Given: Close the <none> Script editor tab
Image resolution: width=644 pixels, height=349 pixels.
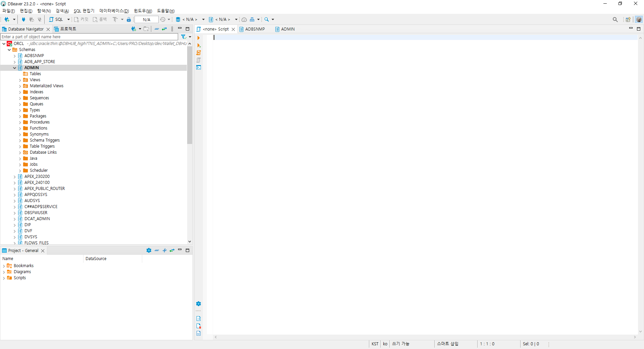Looking at the screenshot, I should pyautogui.click(x=233, y=29).
